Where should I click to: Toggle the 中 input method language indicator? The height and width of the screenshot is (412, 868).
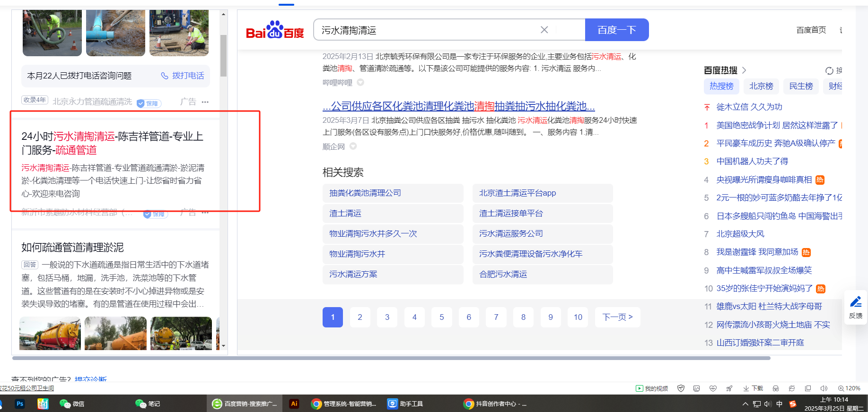tap(779, 404)
